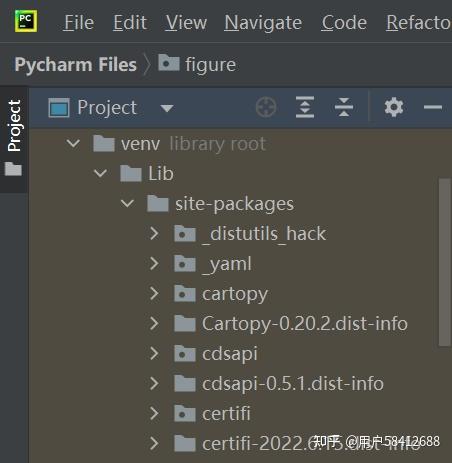Select the cdsapi-0.5.1.dist-info folder
The image size is (452, 463).
click(x=279, y=383)
